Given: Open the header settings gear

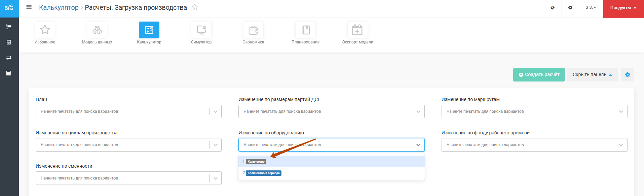Looking at the screenshot, I should pos(570,7).
